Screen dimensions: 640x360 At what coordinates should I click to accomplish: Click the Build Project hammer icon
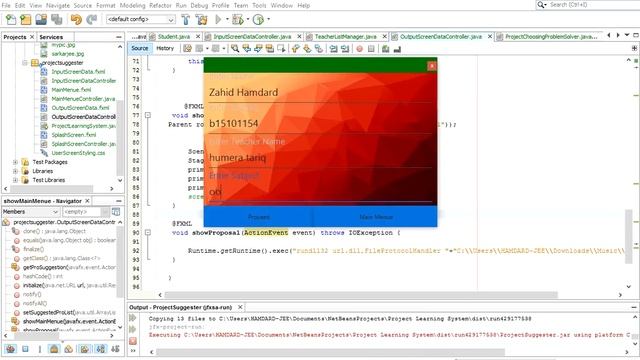(185, 19)
